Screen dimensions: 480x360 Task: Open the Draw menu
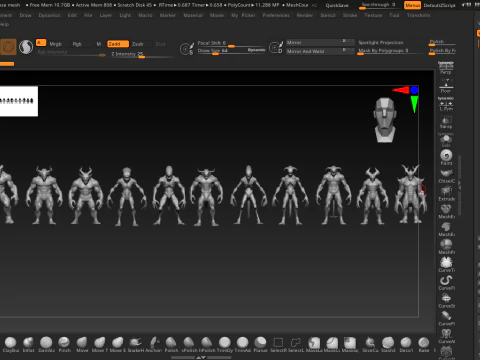[x=25, y=15]
